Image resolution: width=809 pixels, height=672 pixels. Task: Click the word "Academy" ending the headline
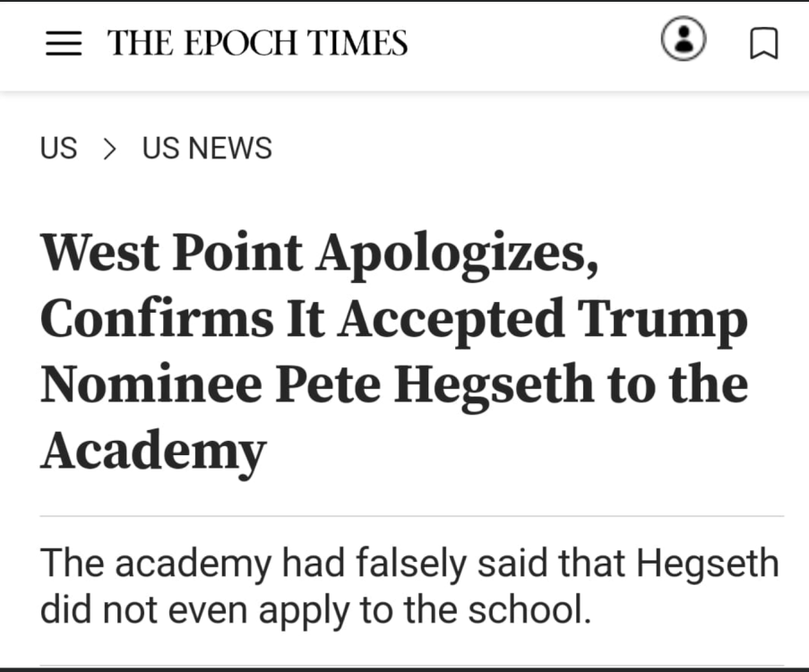coord(153,451)
